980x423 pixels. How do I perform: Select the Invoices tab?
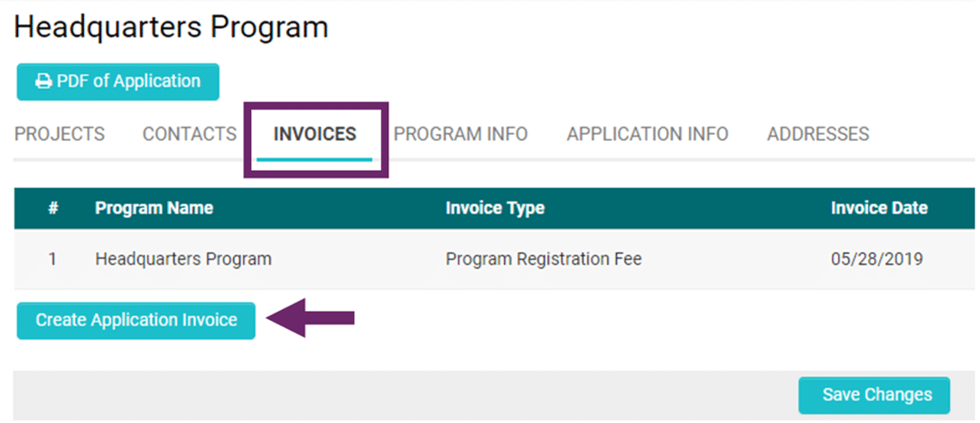pos(315,135)
